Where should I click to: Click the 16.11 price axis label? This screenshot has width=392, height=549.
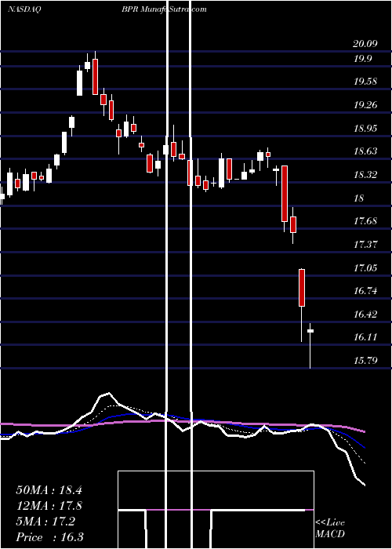pyautogui.click(x=365, y=337)
